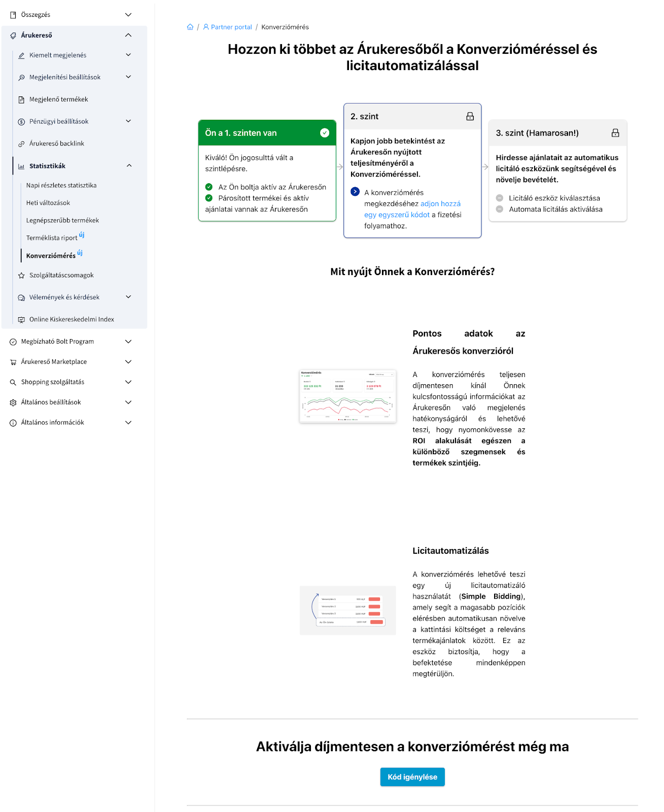Open the Licitautomatizálás illustration thumbnail
Screen dimensions: 664x812
[348, 611]
